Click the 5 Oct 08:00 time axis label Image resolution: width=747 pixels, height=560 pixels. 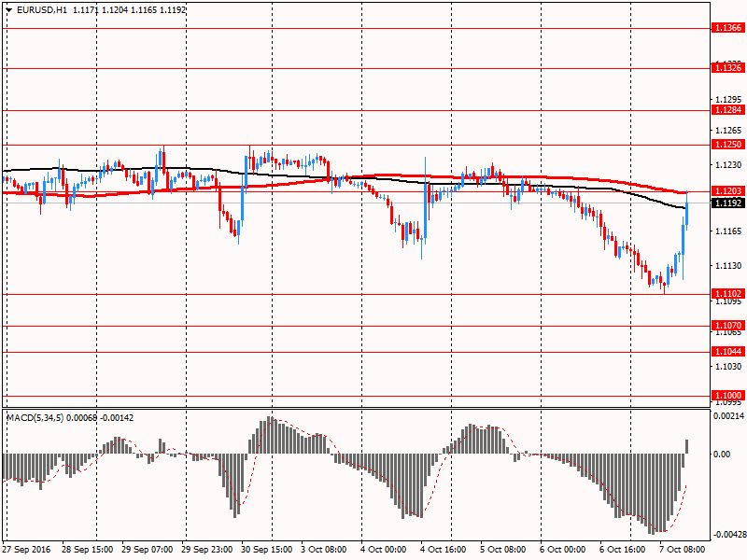pyautogui.click(x=503, y=550)
